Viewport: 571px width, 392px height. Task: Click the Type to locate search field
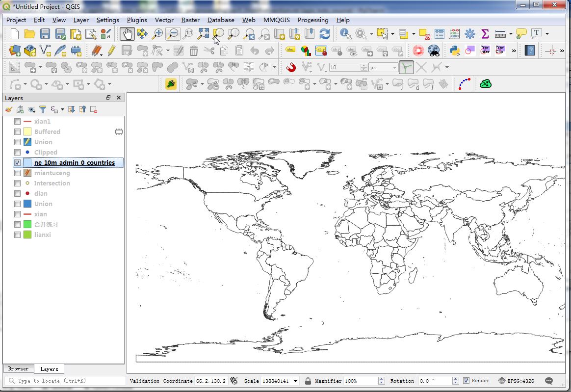click(65, 381)
